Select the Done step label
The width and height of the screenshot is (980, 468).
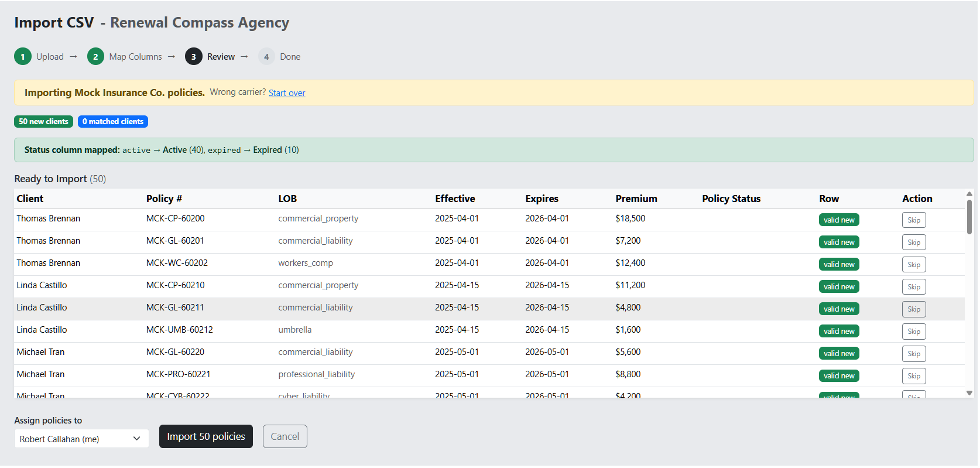point(290,57)
